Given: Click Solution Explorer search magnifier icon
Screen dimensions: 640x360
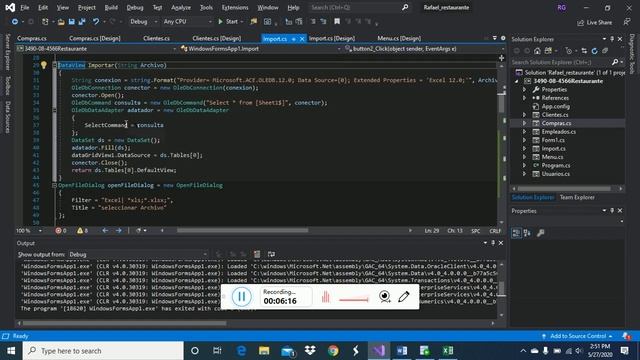Looking at the screenshot, I should coord(615,62).
